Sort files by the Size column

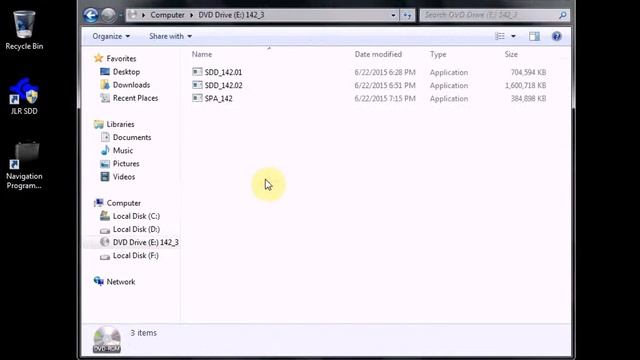click(x=511, y=54)
